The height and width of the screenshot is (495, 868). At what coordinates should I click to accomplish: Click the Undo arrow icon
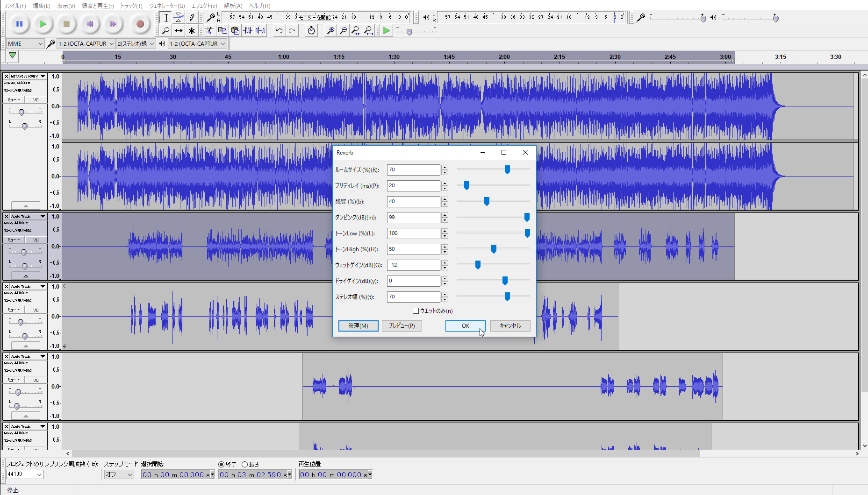click(279, 31)
